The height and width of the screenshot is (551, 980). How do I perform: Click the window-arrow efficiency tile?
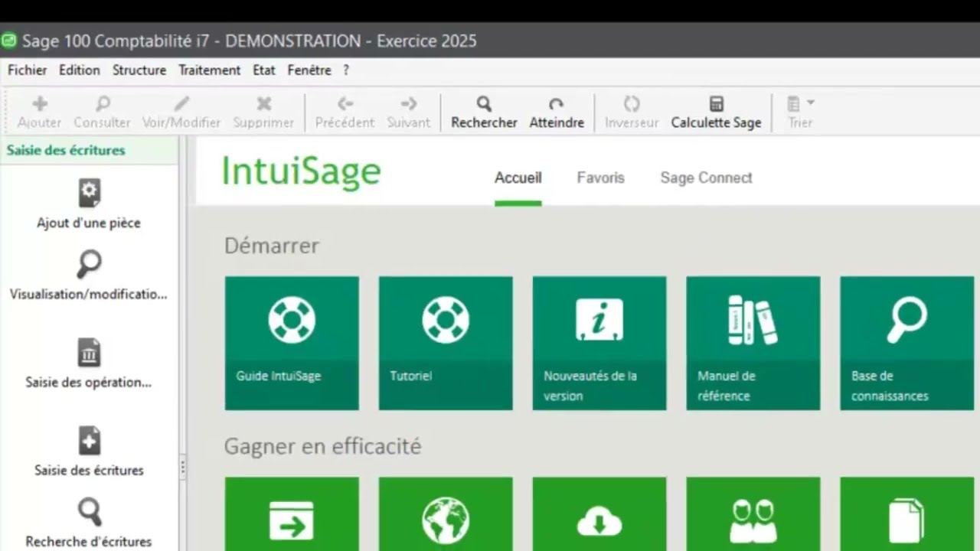click(x=292, y=514)
